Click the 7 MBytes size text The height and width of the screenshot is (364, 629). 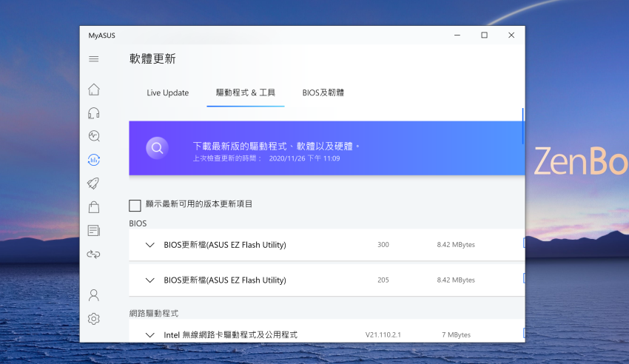[456, 334]
